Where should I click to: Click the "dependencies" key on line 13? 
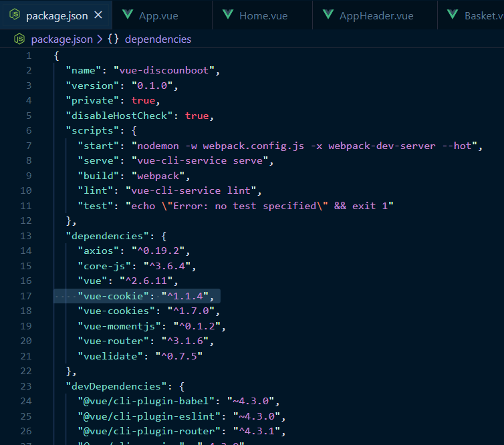pyautogui.click(x=108, y=236)
